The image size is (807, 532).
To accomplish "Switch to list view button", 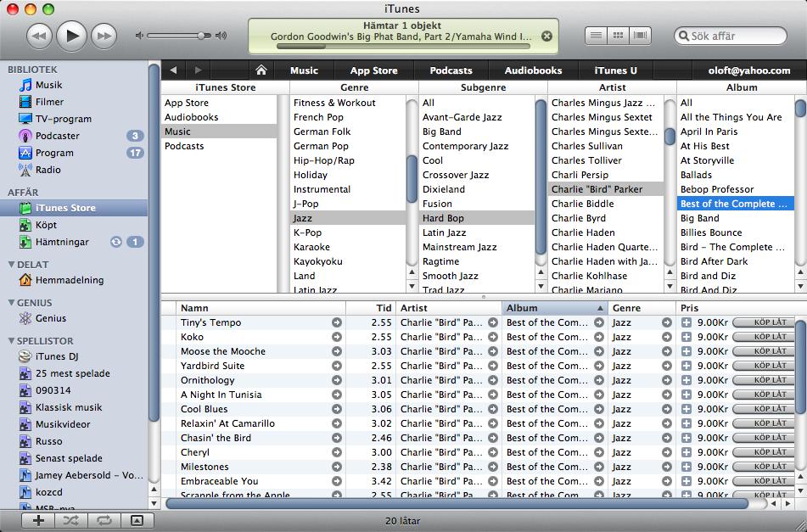I will (x=596, y=36).
